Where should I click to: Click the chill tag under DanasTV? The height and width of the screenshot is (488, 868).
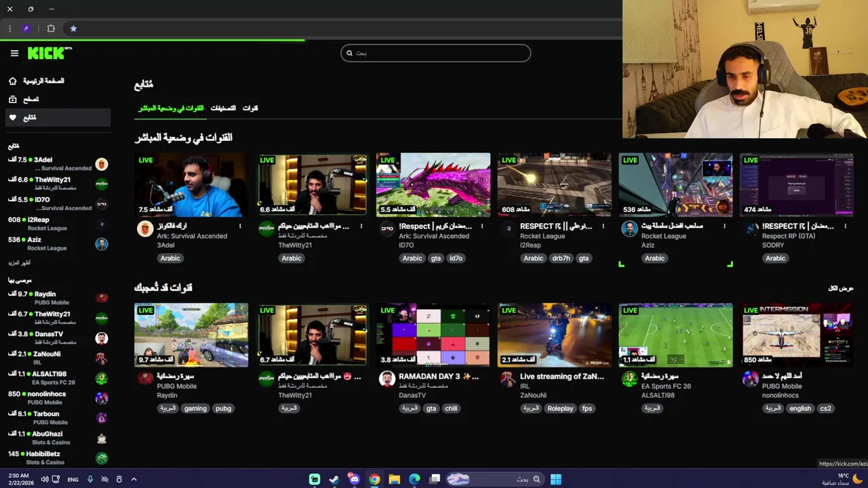(x=451, y=409)
